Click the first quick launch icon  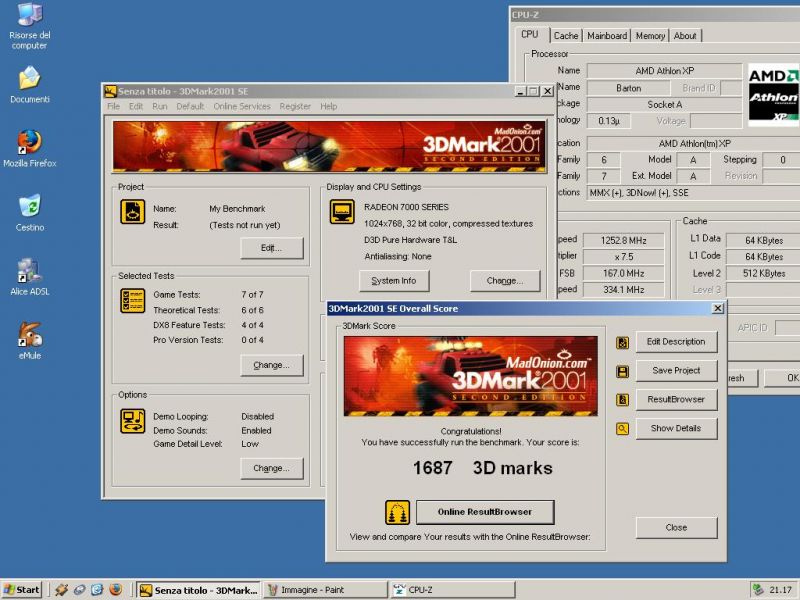pyautogui.click(x=62, y=590)
